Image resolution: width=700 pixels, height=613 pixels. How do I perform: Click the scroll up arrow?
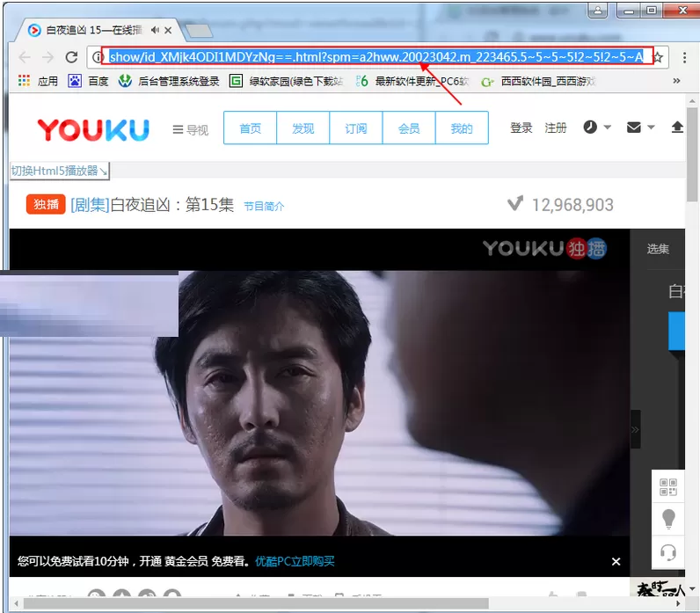[692, 101]
